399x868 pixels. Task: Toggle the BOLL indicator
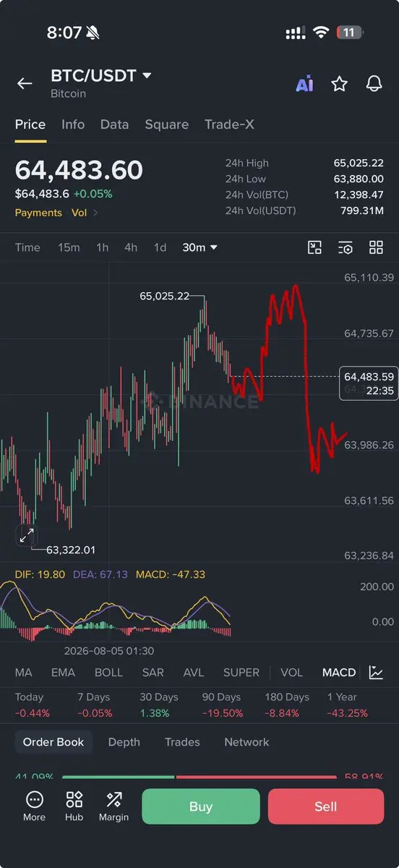click(108, 672)
